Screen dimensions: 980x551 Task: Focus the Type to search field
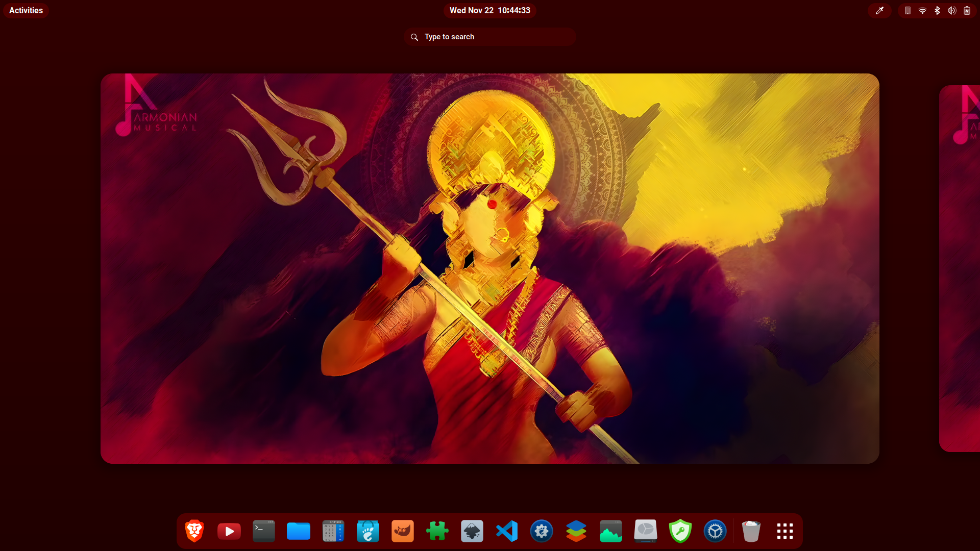point(490,37)
